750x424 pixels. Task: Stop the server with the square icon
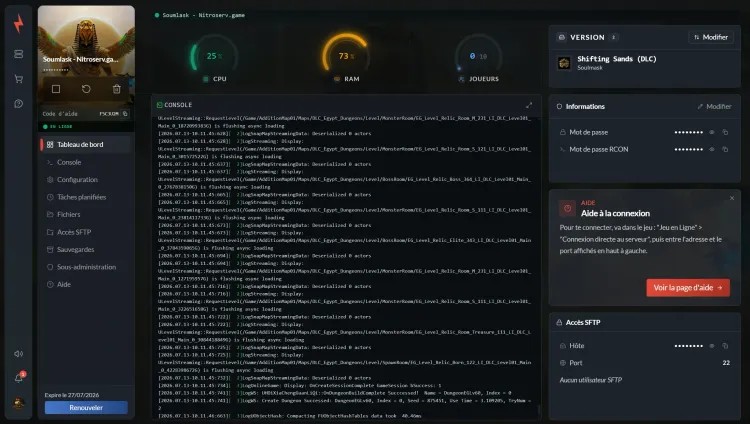(x=56, y=89)
